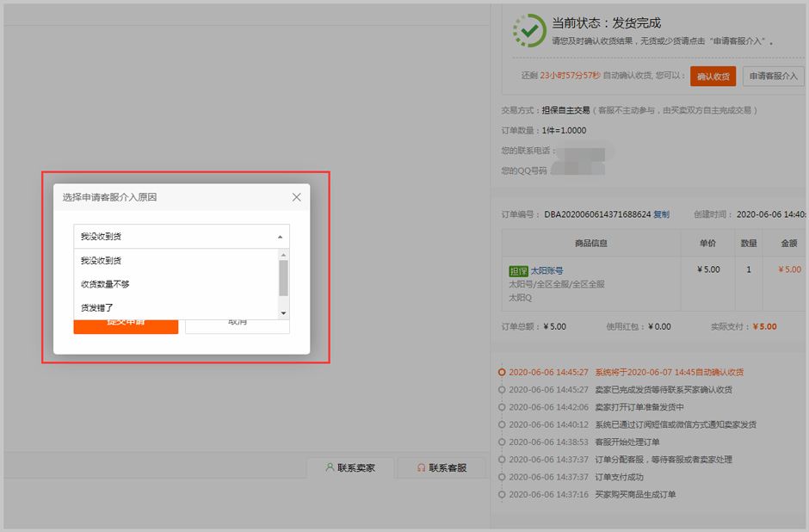Click the 数量 column header
809x532 pixels.
pos(749,243)
